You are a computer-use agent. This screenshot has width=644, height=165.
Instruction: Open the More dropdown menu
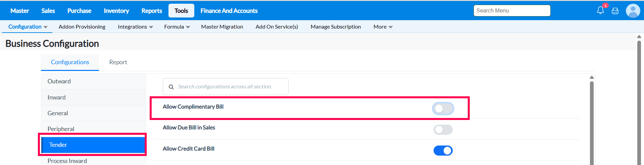point(383,27)
